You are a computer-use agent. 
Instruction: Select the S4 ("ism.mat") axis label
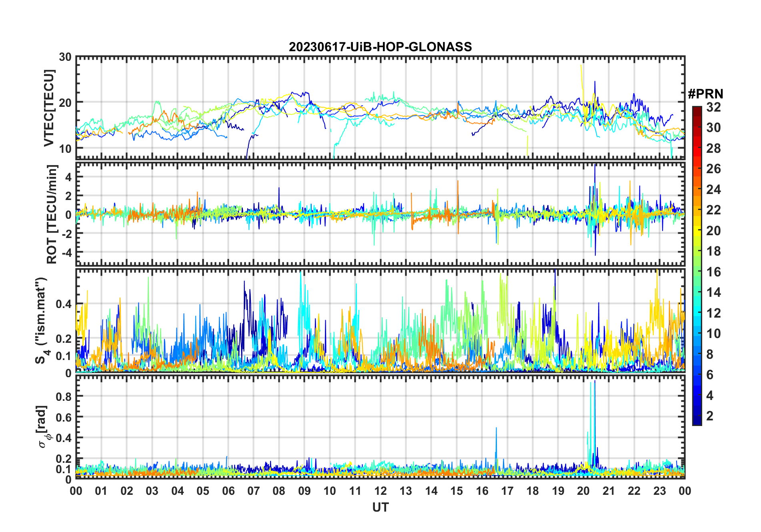(x=42, y=320)
